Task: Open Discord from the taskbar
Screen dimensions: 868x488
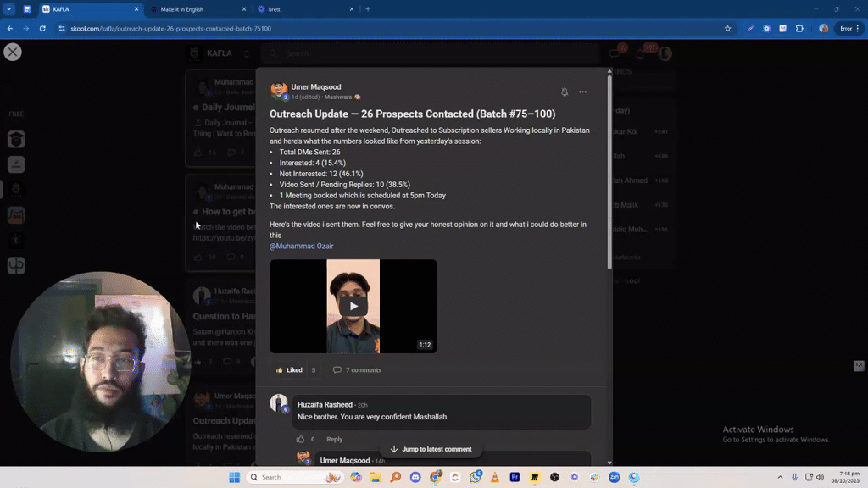Action: (x=415, y=477)
